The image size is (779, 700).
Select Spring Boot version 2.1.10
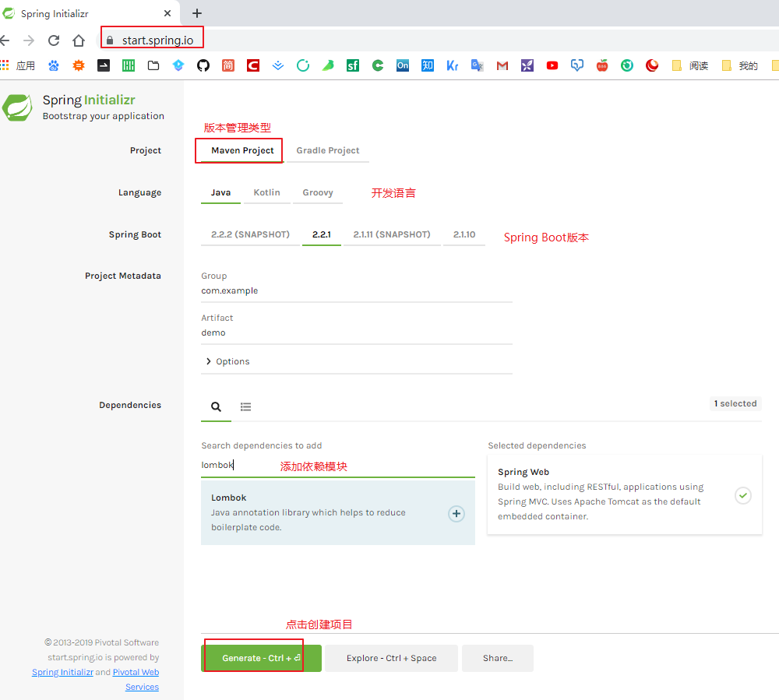[464, 234]
